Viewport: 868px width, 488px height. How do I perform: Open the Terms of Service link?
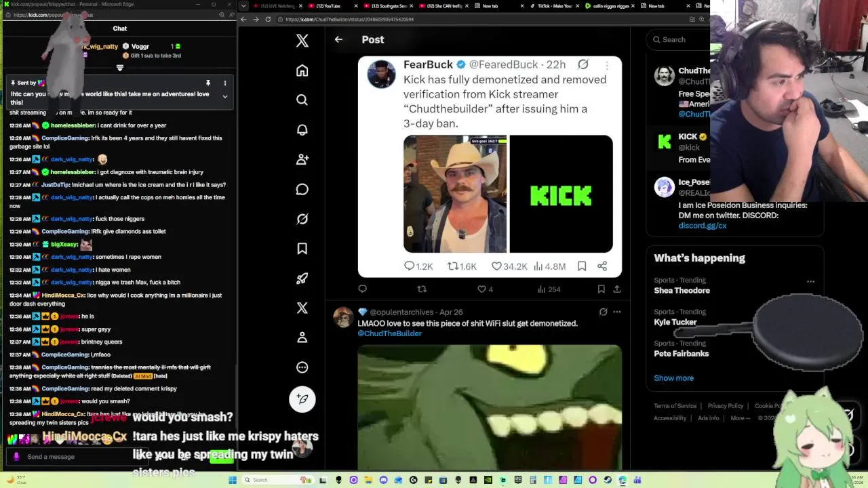tap(675, 406)
